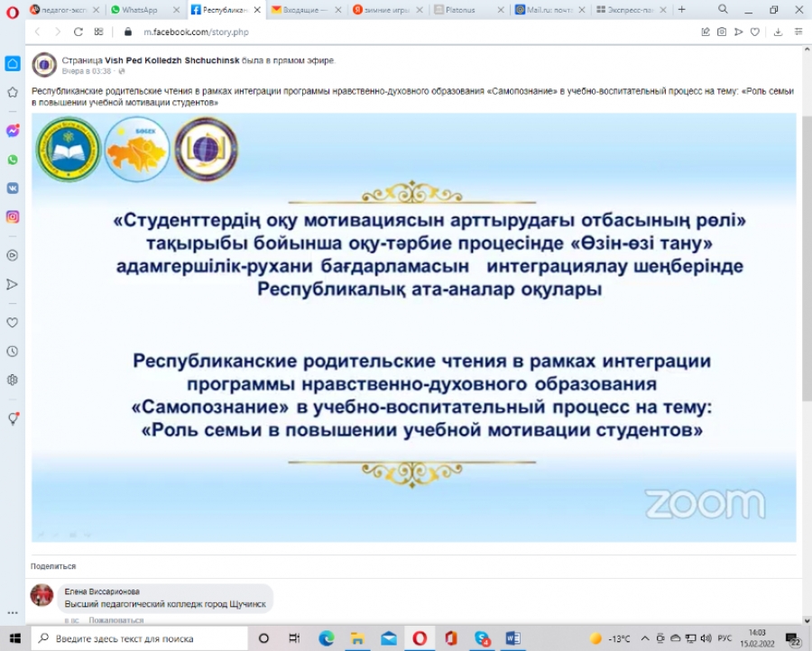Click the page profile avatar

coord(44,65)
